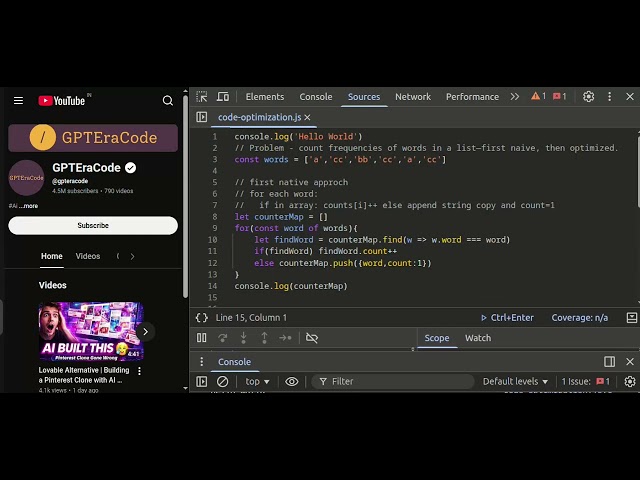The height and width of the screenshot is (480, 640).
Task: Click line number 14 in gutter
Action: tap(212, 286)
